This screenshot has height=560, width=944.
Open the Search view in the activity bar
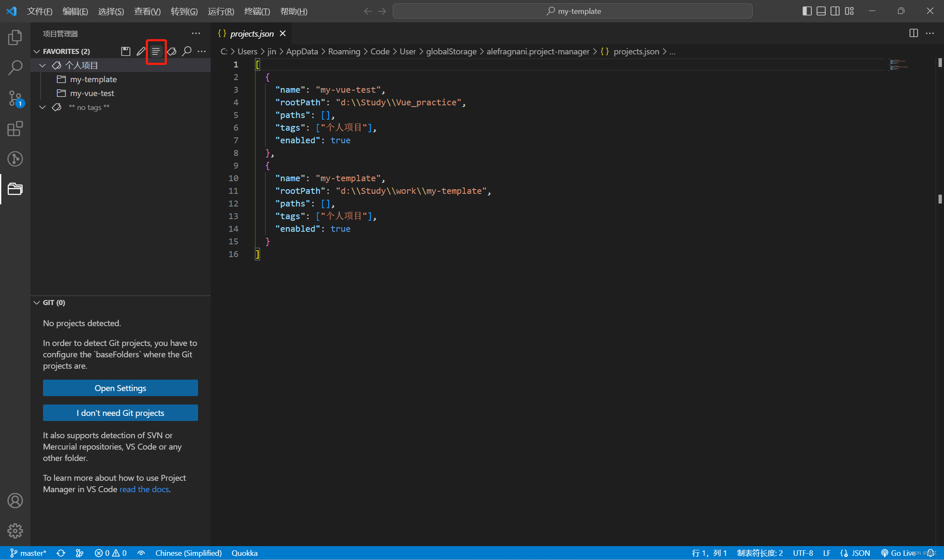(15, 67)
